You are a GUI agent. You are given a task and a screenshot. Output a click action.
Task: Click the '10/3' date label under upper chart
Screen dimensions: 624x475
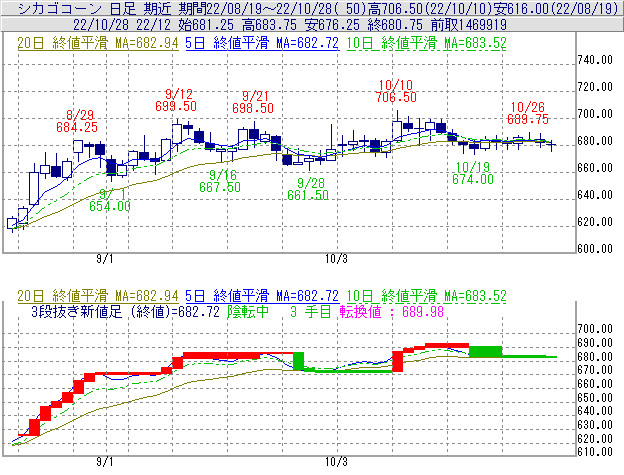(x=336, y=259)
